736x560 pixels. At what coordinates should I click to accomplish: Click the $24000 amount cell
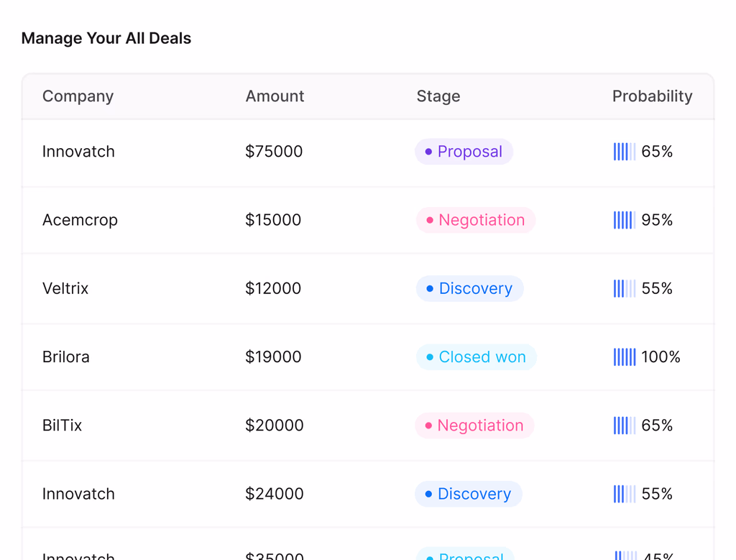pyautogui.click(x=274, y=495)
